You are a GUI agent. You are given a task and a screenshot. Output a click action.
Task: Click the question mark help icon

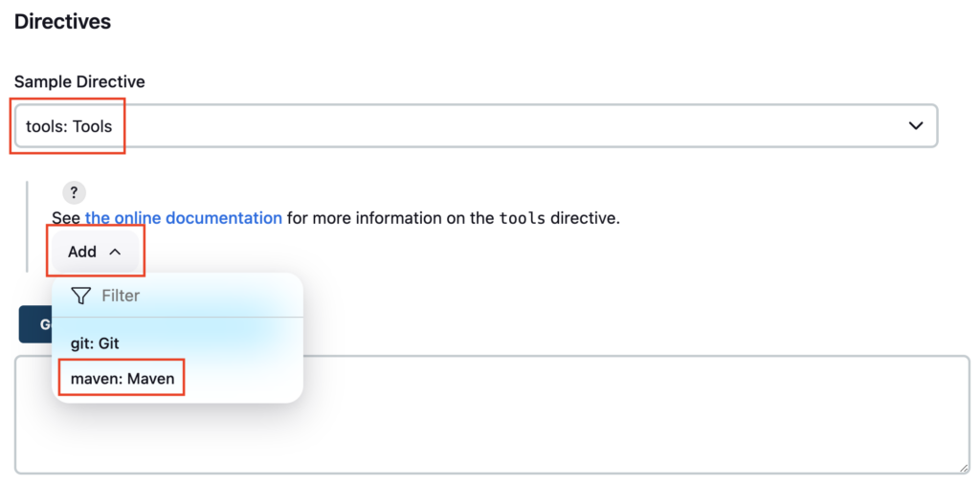pos(74,192)
